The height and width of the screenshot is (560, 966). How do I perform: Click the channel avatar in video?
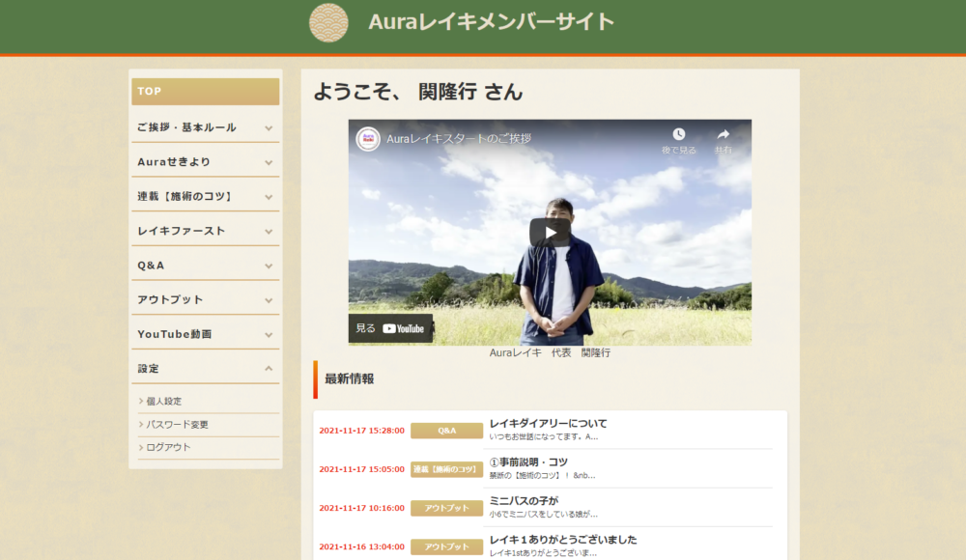click(x=368, y=139)
